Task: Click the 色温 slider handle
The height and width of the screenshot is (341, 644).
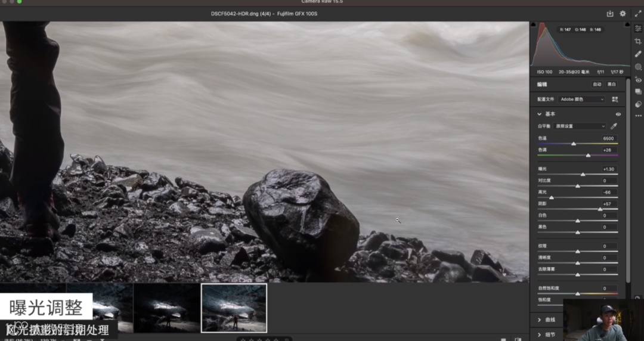Action: click(x=574, y=144)
